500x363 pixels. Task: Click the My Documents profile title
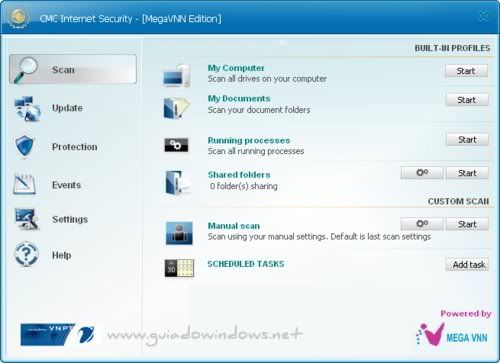(x=239, y=99)
